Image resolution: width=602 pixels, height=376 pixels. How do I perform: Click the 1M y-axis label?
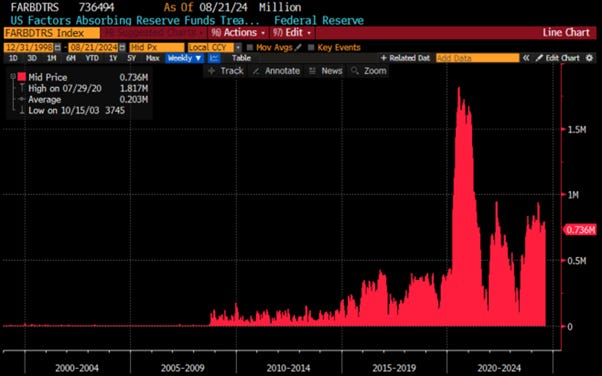pos(573,195)
